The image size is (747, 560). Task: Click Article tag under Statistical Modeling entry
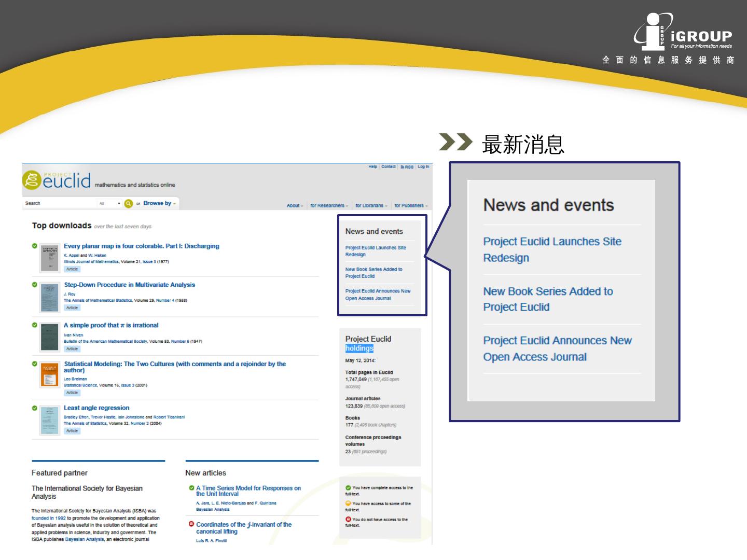click(72, 393)
